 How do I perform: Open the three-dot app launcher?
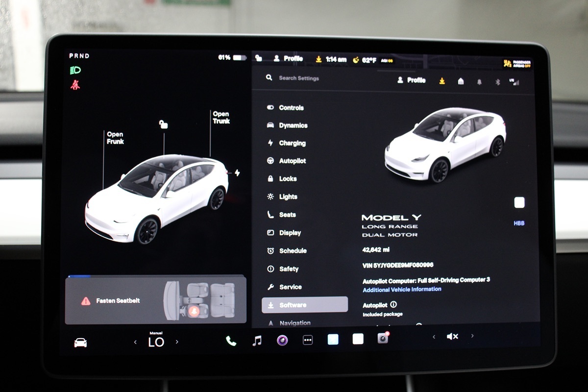point(308,340)
